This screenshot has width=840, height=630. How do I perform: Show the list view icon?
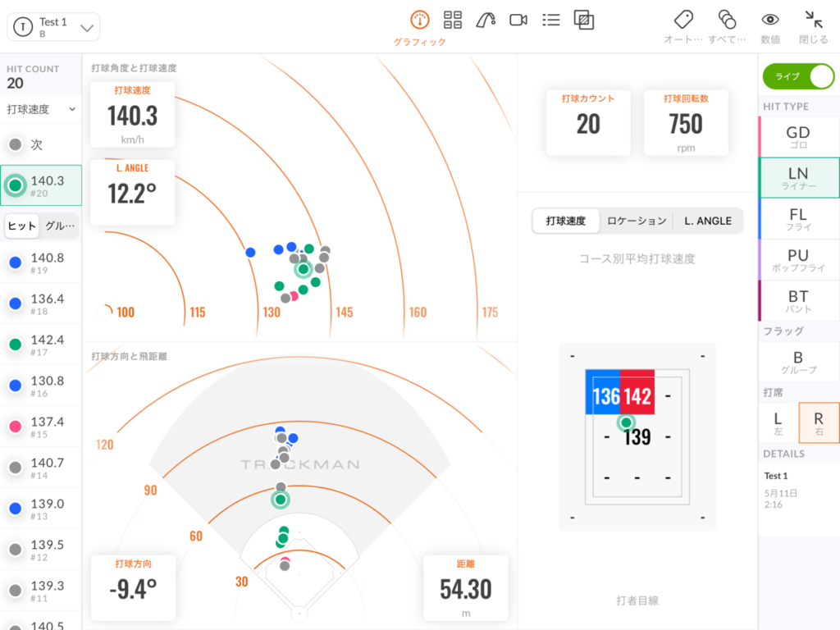pos(550,20)
